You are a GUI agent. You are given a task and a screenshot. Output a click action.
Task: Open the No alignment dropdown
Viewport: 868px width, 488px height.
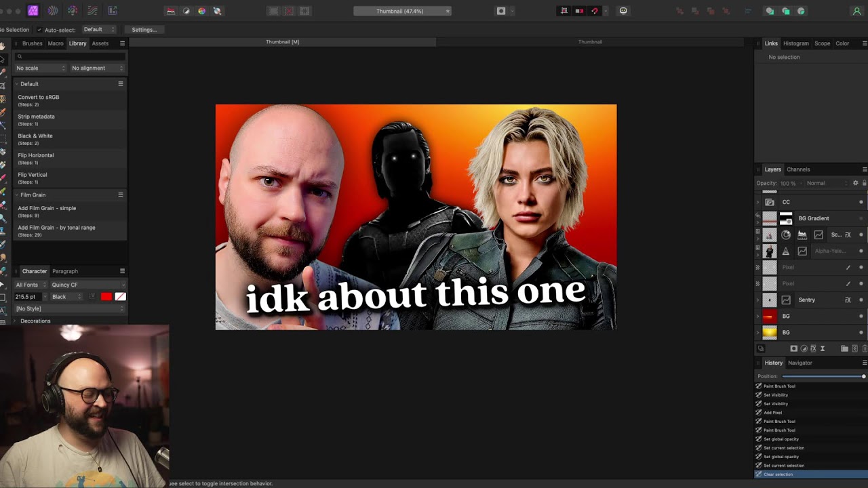98,68
